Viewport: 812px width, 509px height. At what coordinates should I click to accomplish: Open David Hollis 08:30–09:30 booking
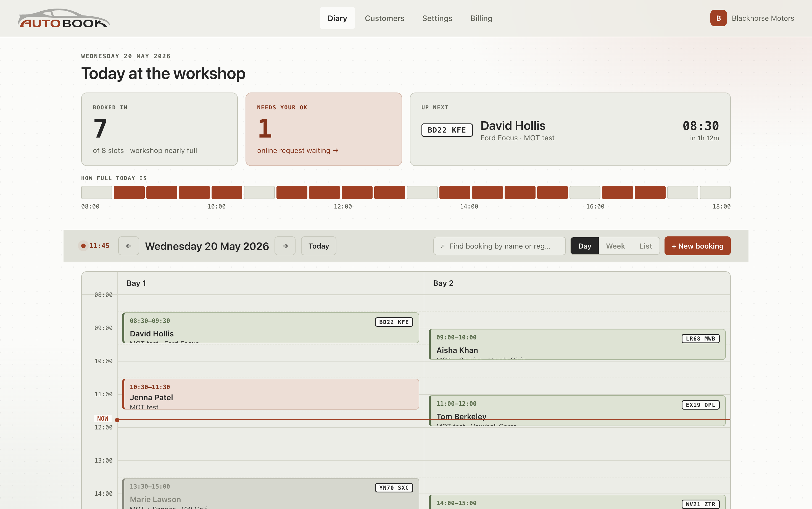pos(271,328)
